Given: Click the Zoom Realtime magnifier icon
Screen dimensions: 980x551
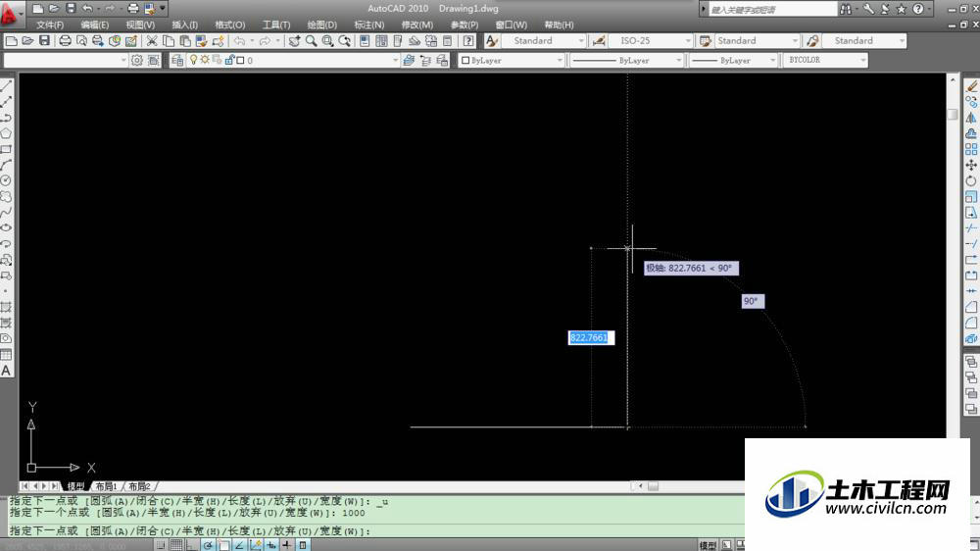Looking at the screenshot, I should coord(311,40).
